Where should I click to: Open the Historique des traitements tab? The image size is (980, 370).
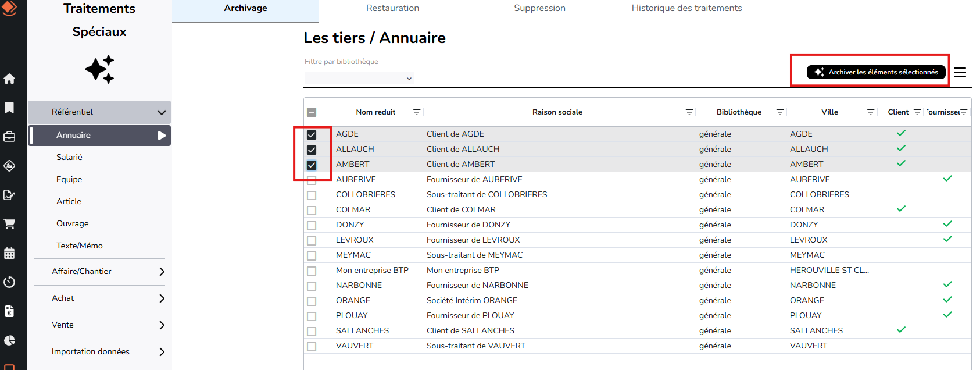point(687,8)
